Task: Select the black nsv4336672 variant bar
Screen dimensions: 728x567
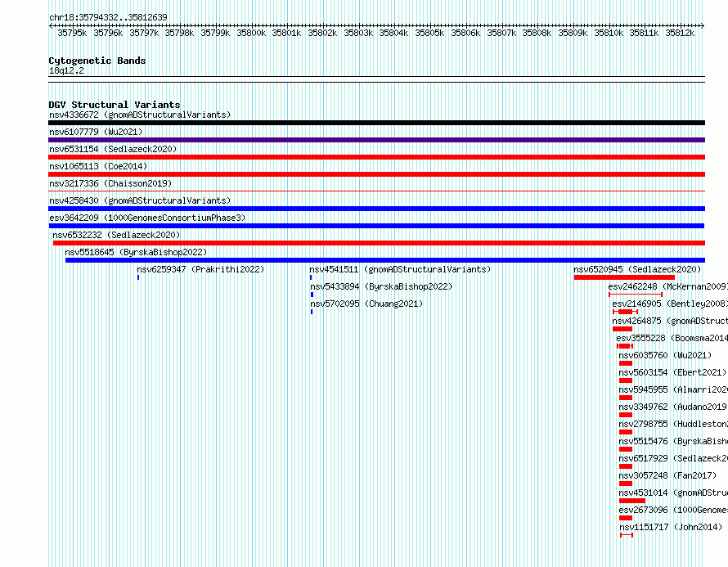Action: point(376,123)
